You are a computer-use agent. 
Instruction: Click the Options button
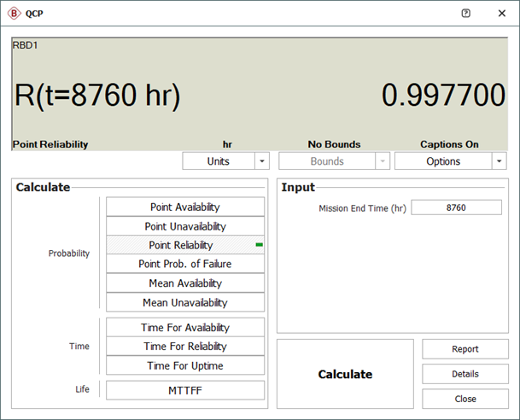tap(442, 161)
